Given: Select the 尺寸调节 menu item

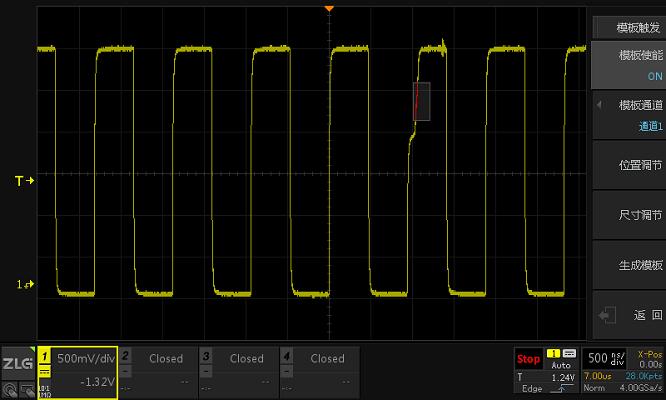Looking at the screenshot, I should point(627,215).
